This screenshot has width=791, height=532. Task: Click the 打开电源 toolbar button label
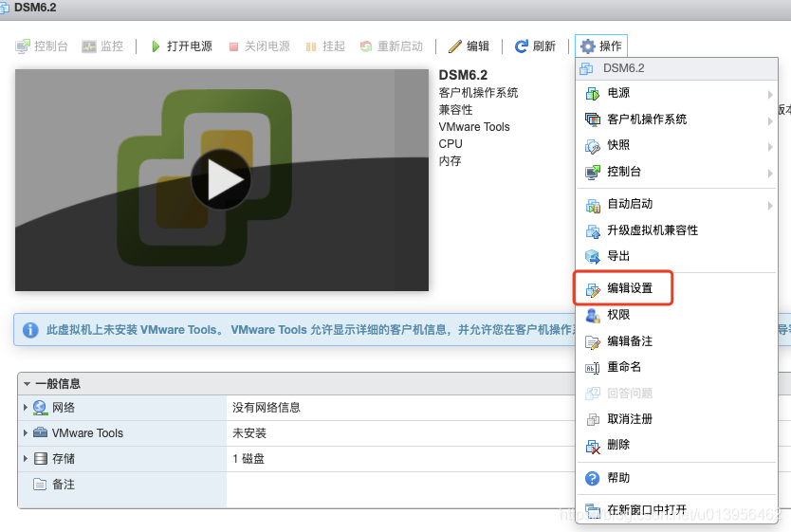pos(190,46)
